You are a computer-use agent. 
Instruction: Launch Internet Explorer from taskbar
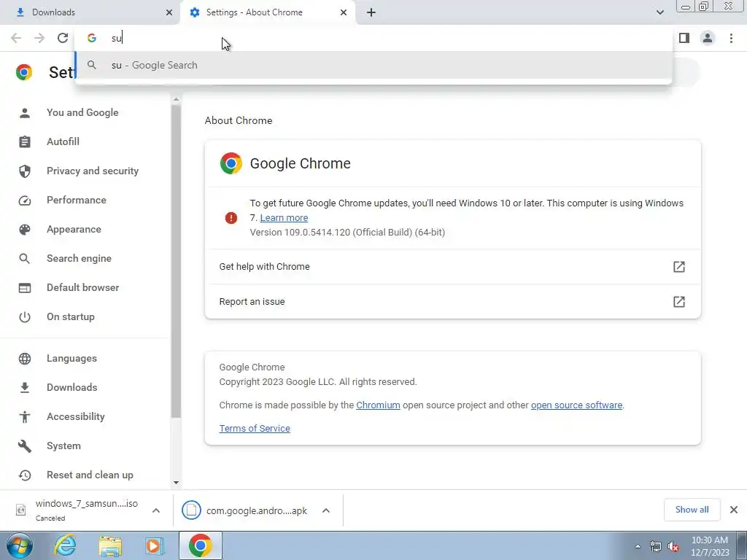65,545
